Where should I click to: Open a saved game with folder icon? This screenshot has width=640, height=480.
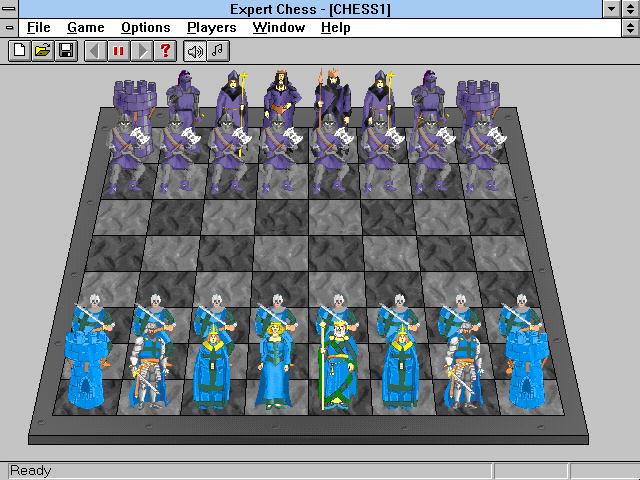click(x=43, y=51)
